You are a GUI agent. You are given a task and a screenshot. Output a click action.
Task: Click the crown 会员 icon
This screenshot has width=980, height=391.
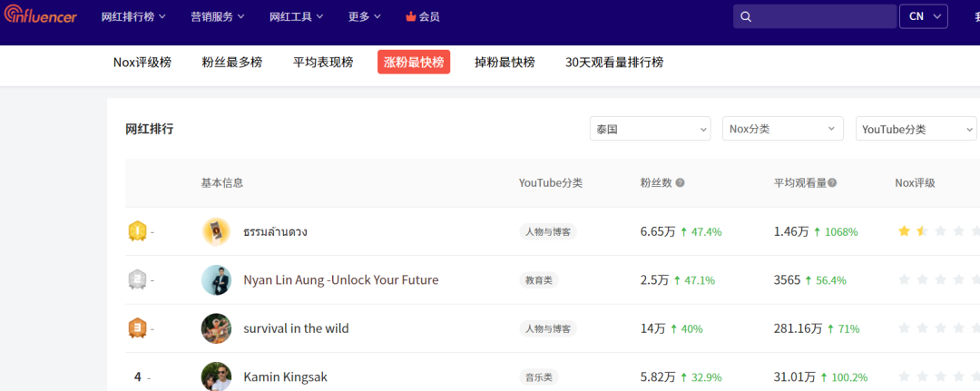pyautogui.click(x=410, y=16)
